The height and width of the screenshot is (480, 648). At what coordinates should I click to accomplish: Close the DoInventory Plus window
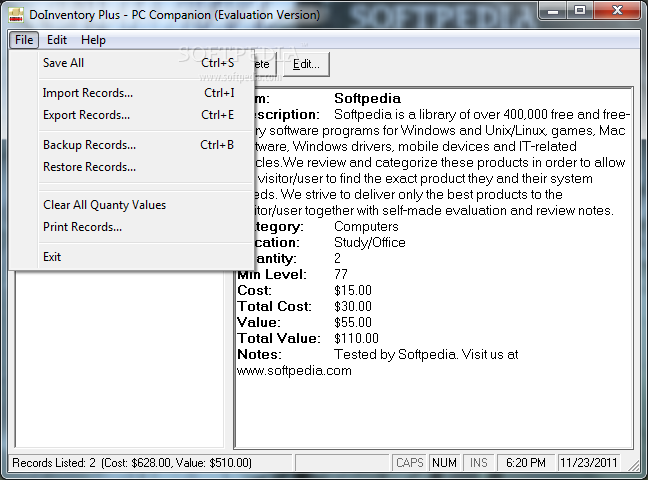[x=617, y=10]
